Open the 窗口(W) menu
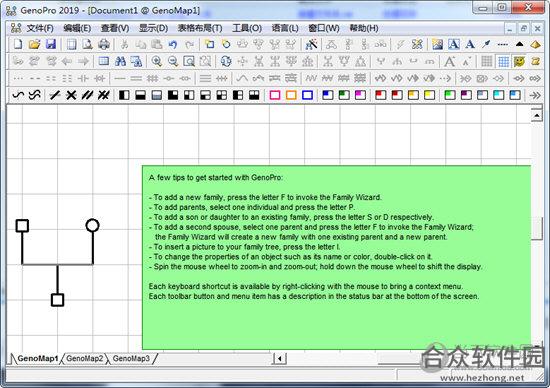The height and width of the screenshot is (388, 550). (324, 28)
